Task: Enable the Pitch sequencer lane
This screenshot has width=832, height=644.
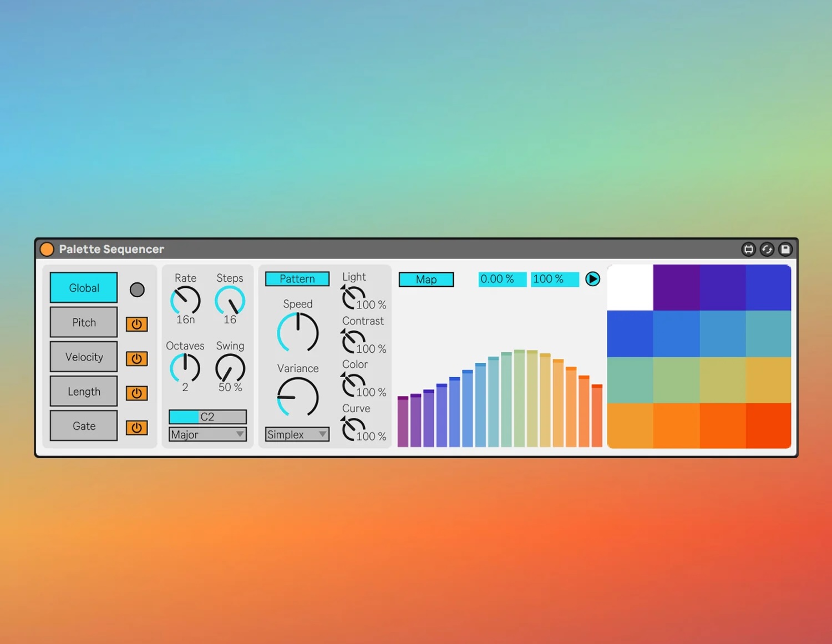Action: 136,324
